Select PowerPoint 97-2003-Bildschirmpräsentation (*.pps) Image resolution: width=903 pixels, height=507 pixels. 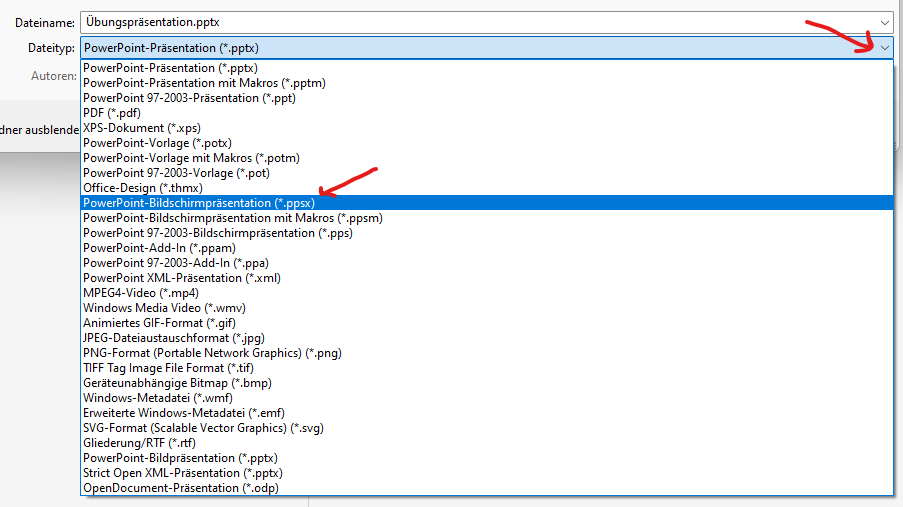coord(217,233)
